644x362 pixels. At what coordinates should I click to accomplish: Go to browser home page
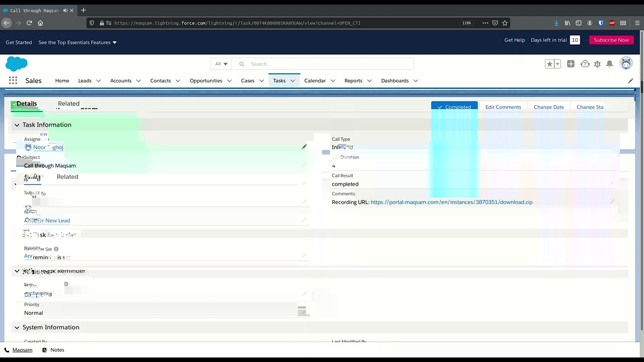click(x=40, y=23)
